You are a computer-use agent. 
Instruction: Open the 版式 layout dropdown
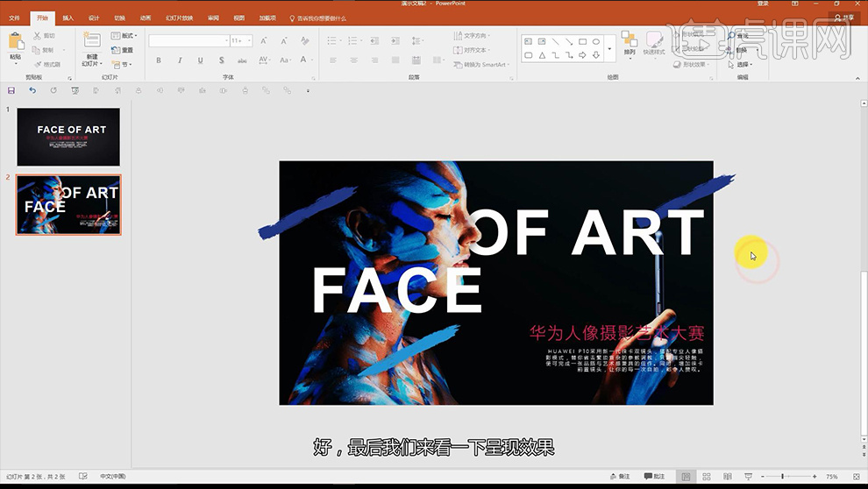(x=124, y=35)
